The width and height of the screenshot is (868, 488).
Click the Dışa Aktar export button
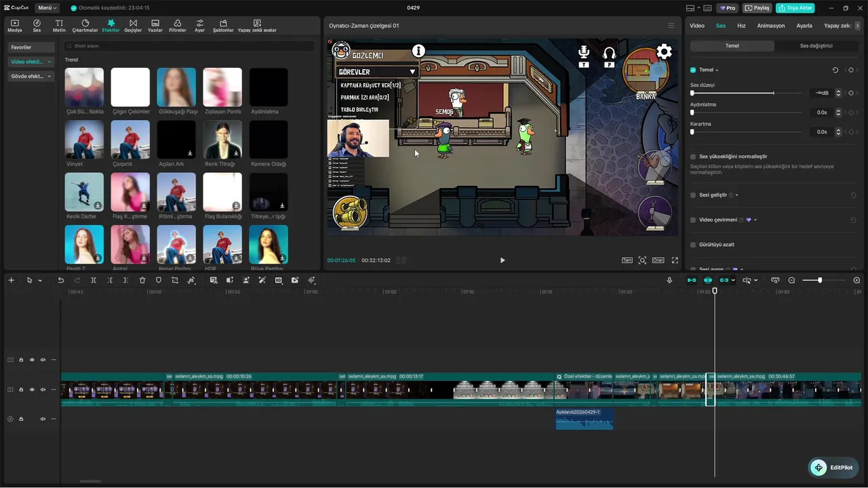(795, 8)
